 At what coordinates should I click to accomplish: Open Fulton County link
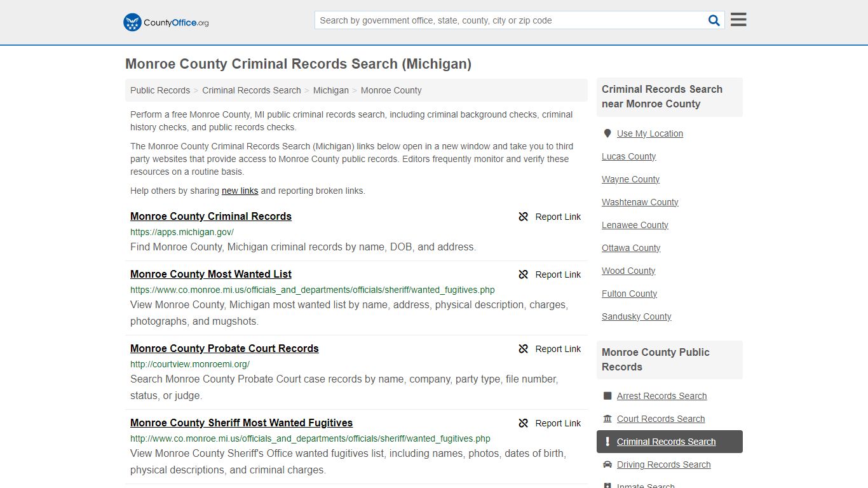(630, 294)
